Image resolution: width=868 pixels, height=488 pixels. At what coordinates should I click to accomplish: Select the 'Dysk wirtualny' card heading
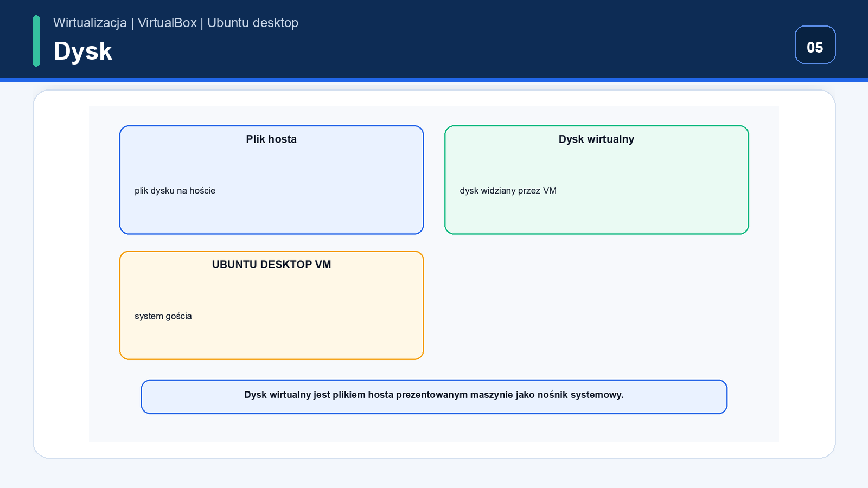click(596, 139)
